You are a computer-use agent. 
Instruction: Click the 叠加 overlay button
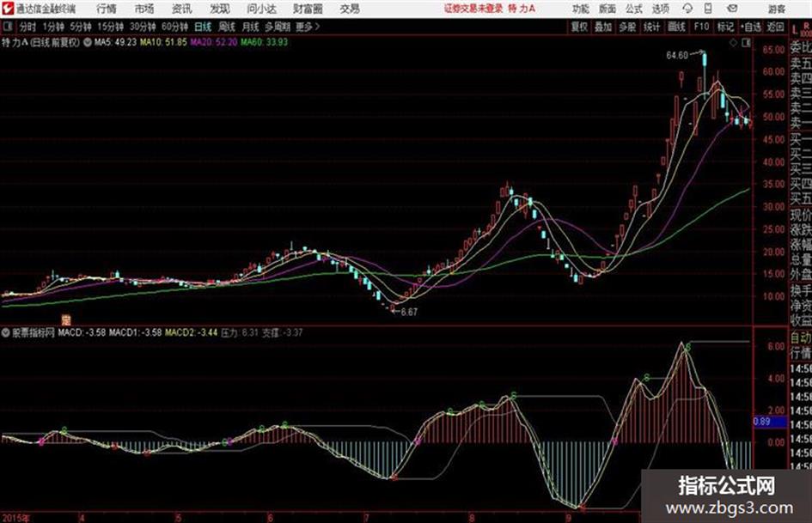pos(603,27)
